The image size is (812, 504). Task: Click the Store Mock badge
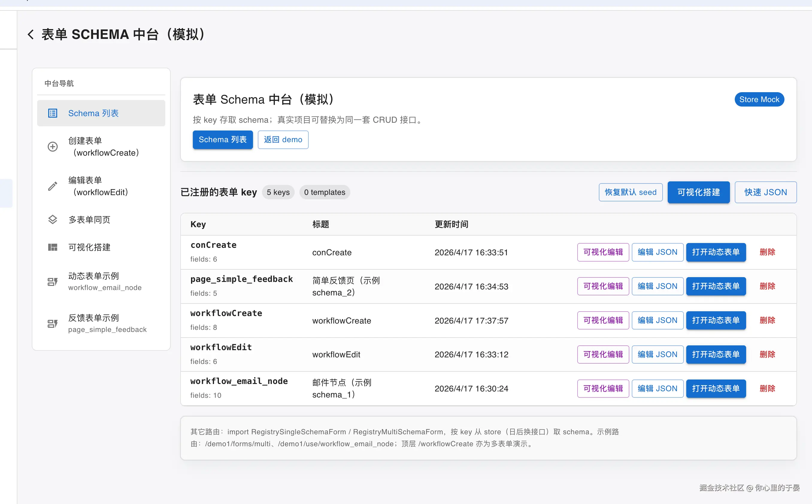[759, 99]
